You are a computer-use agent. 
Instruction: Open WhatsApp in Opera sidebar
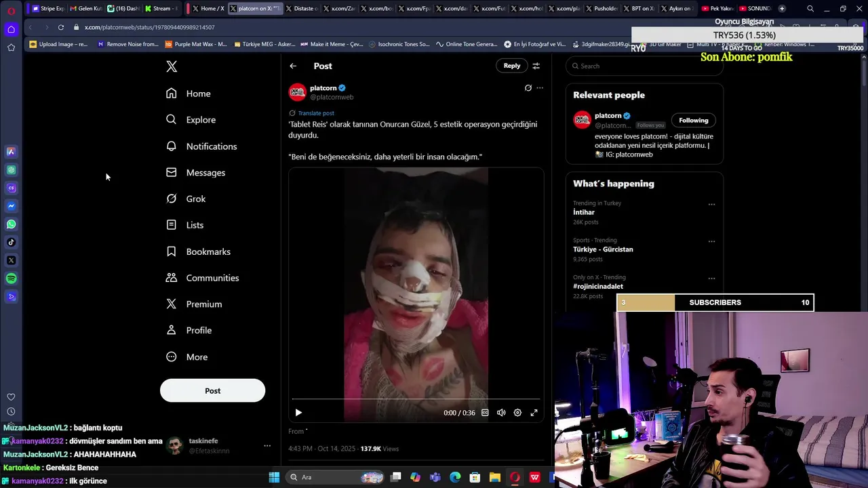click(x=11, y=224)
